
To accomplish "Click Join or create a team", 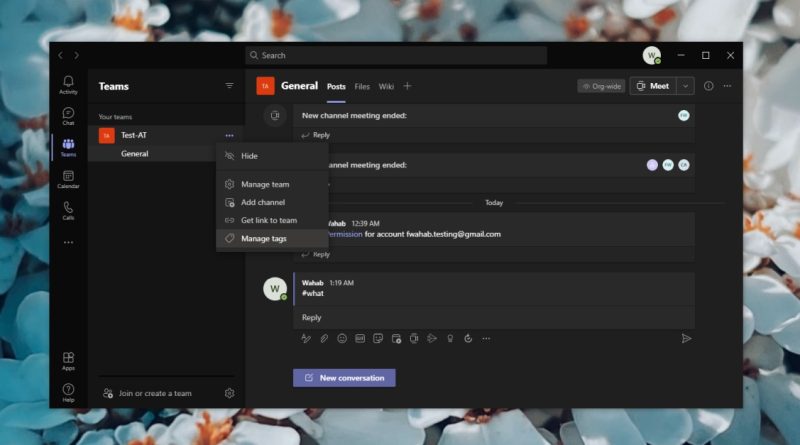I will tap(147, 393).
